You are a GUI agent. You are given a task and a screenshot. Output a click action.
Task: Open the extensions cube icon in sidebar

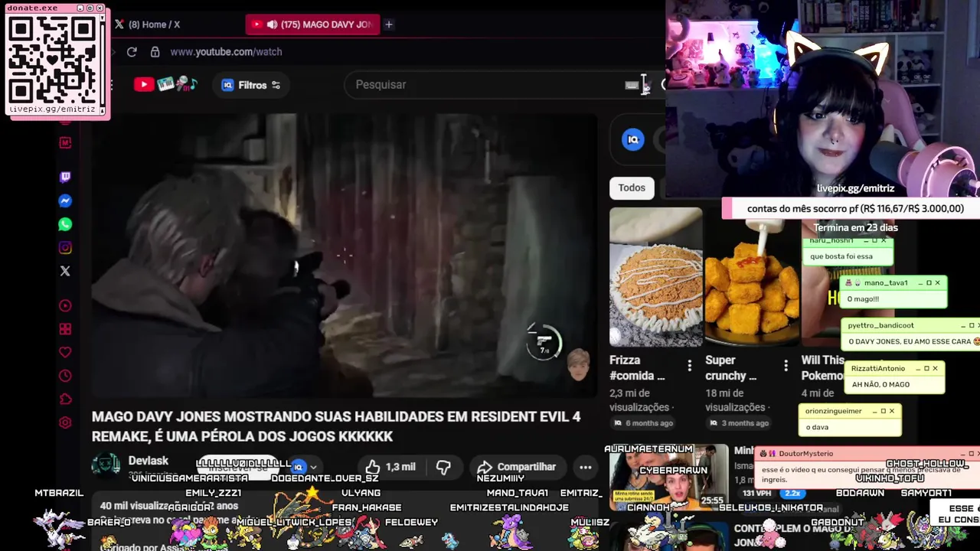[65, 399]
